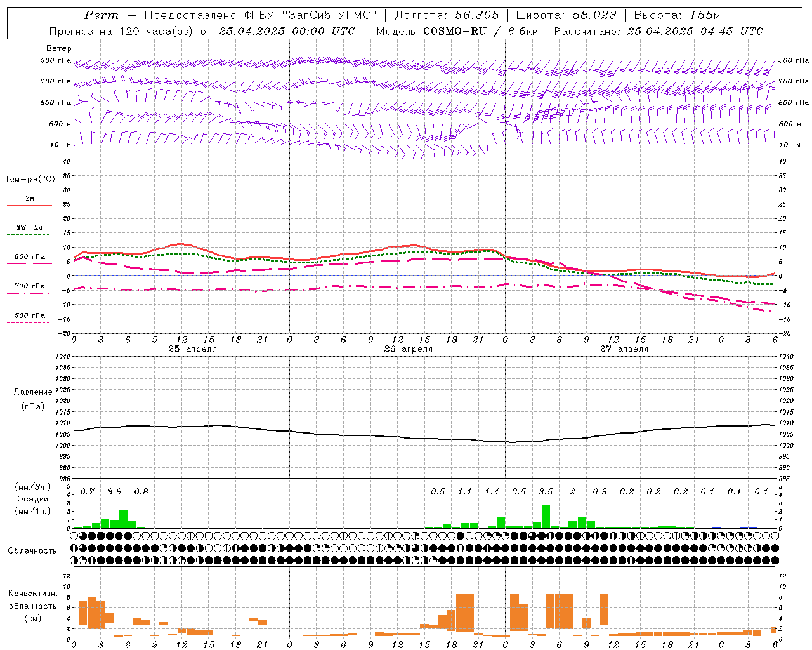Viewport: 812px width, 650px height.
Task: Click the small blue precipitation bar near the end
Action: (752, 527)
